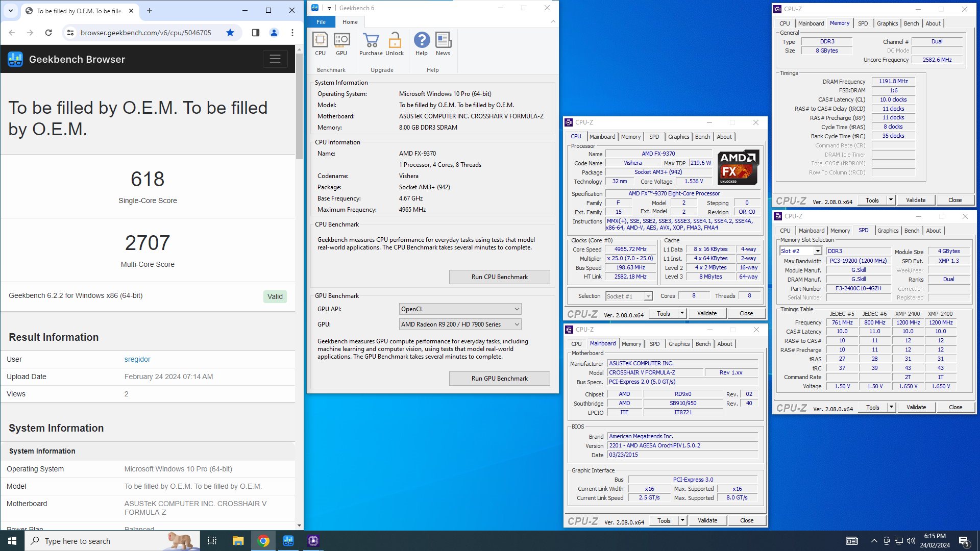Click the 618 Single-Core Score value
Viewport: 980px width, 551px height.
coord(148,179)
